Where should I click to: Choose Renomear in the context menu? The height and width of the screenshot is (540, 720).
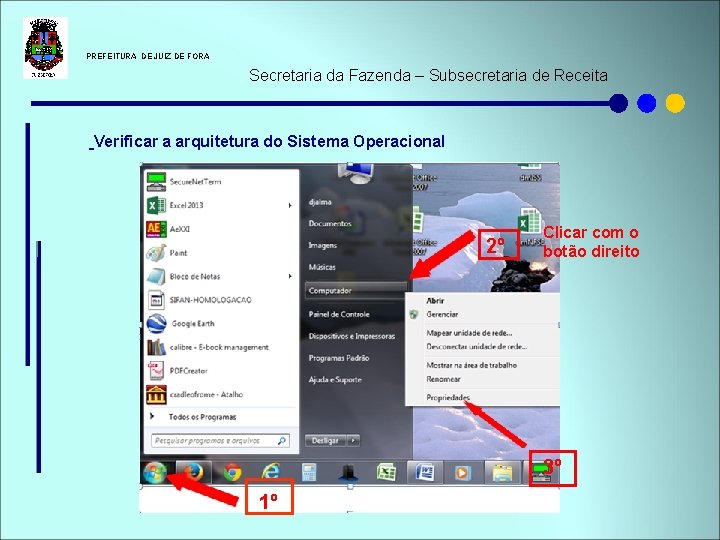coord(443,379)
